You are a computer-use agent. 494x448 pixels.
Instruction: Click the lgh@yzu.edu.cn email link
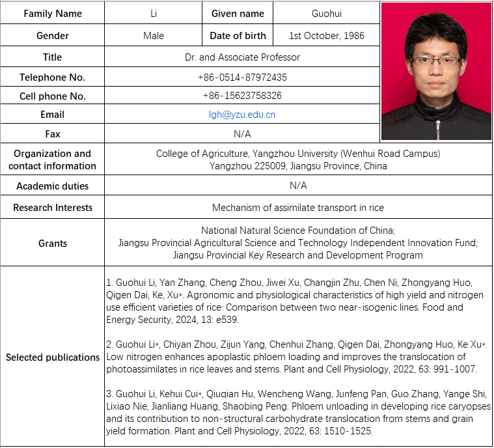click(x=242, y=115)
